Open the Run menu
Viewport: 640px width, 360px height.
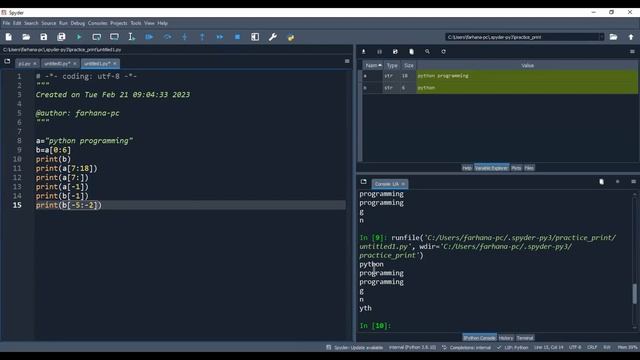63,23
